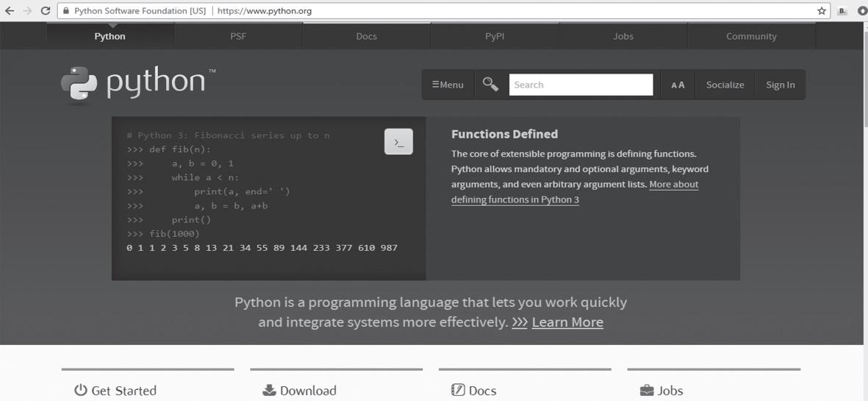Viewport: 868px width, 401px height.
Task: Open the Menu dropdown
Action: coord(448,85)
